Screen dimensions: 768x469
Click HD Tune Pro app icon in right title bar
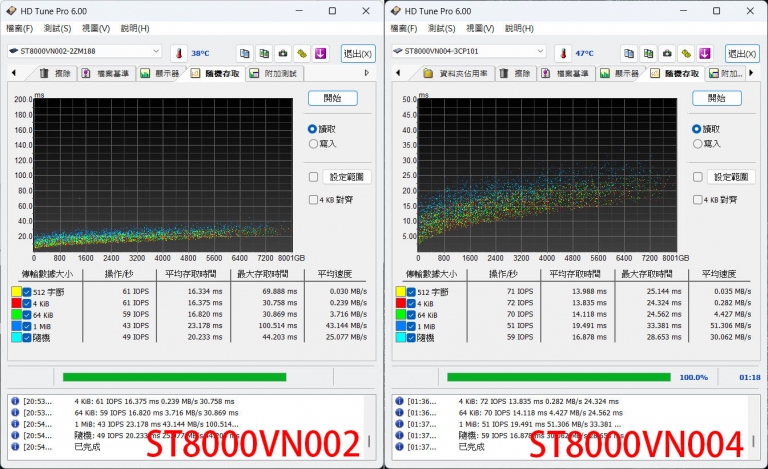396,11
